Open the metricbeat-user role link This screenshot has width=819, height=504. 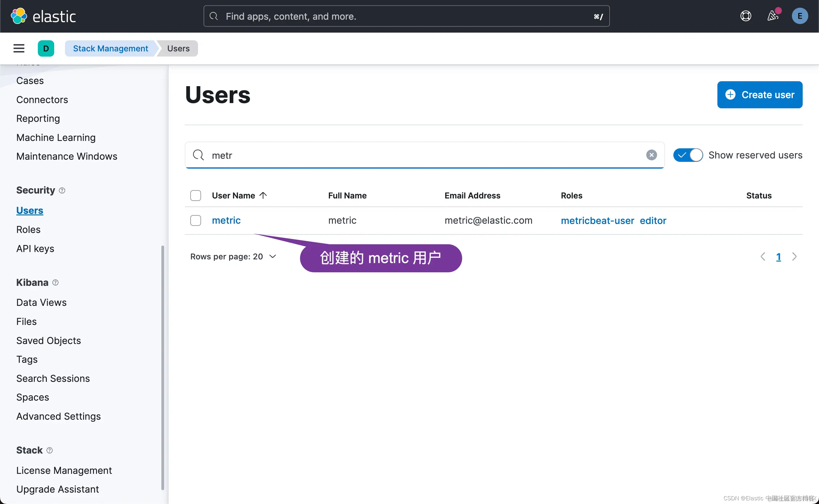pos(597,221)
